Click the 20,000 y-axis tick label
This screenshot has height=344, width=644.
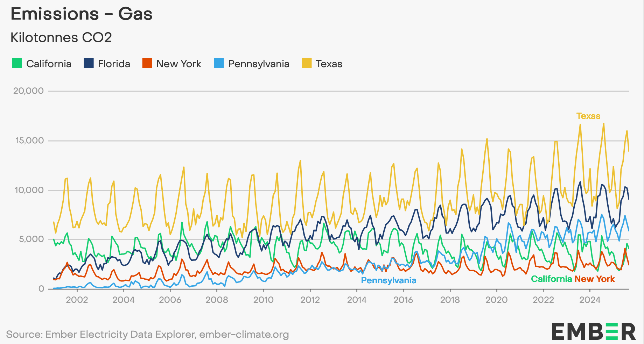[x=29, y=91]
